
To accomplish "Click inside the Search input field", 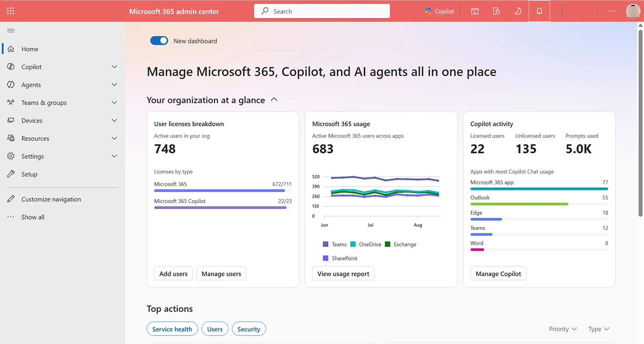I will click(x=322, y=11).
